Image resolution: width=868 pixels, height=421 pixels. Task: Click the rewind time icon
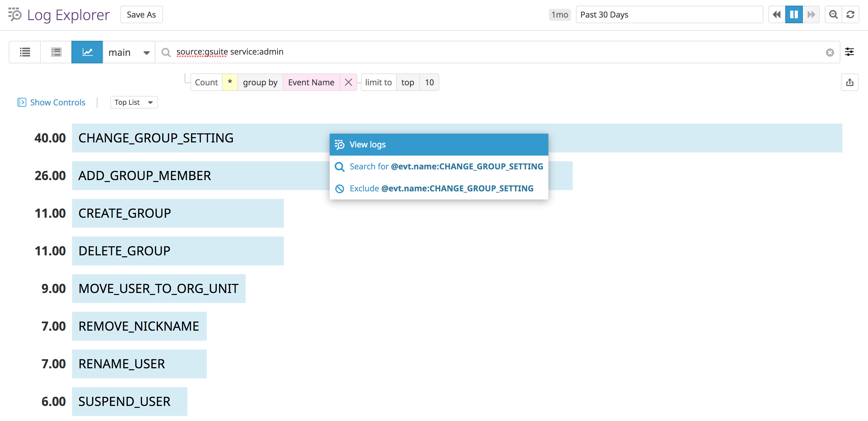pos(776,14)
